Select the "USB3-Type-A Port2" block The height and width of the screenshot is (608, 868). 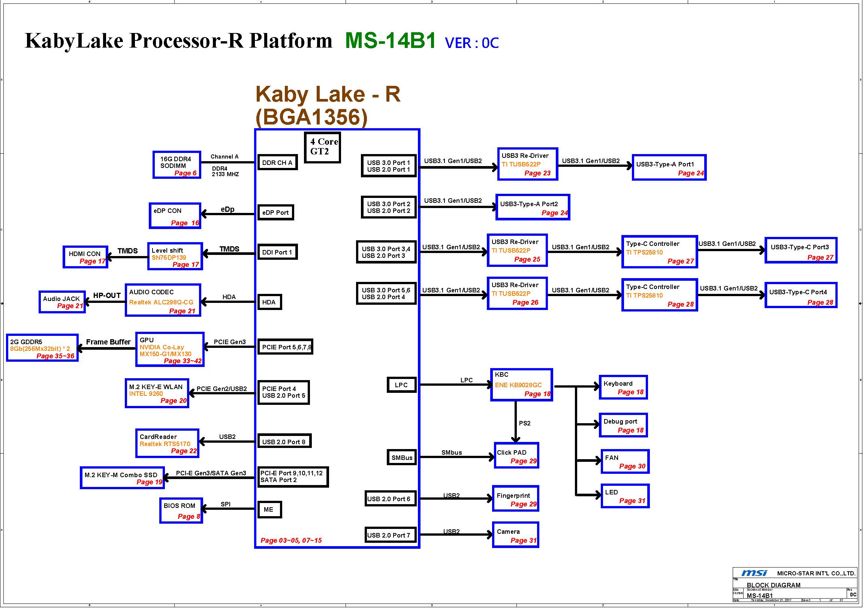(533, 207)
